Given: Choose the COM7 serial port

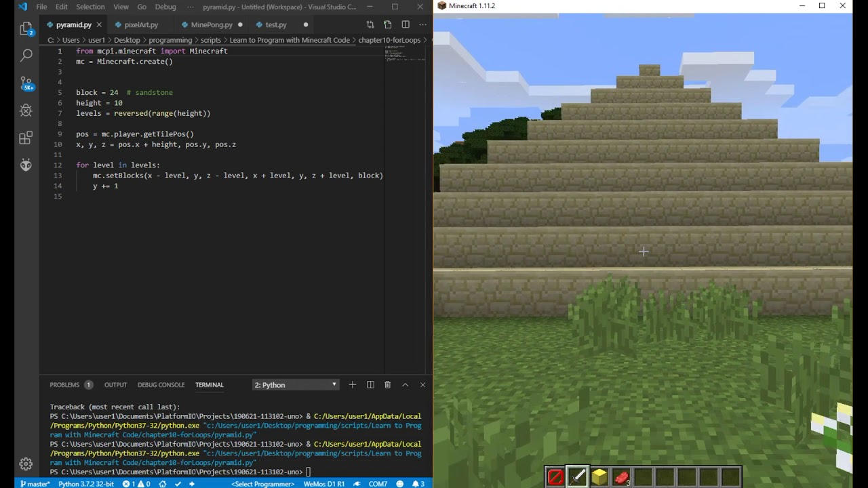Looking at the screenshot, I should 378,484.
